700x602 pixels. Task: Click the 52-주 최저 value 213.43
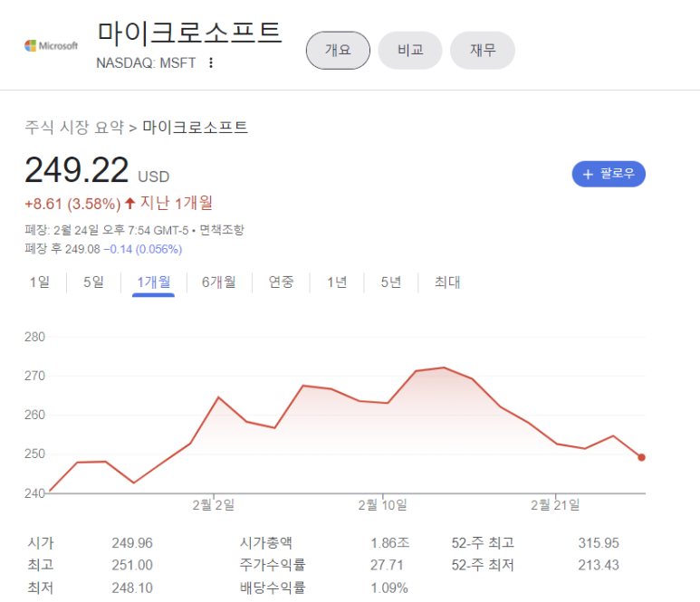[x=599, y=566]
